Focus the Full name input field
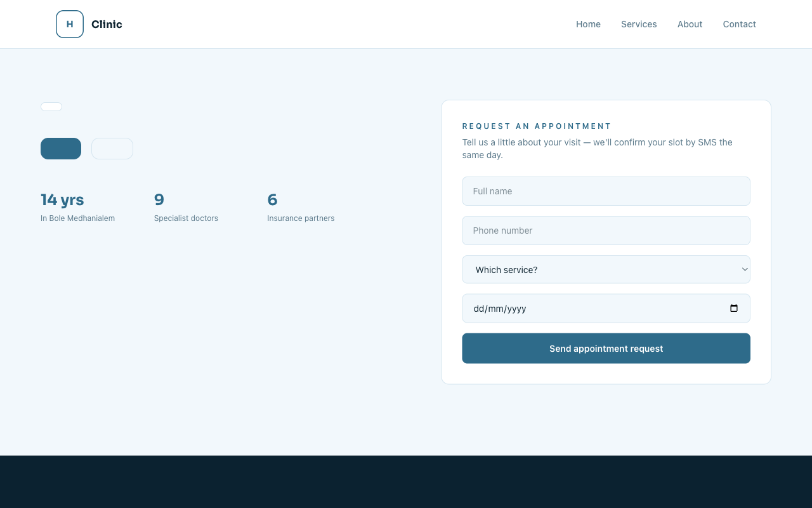This screenshot has height=508, width=812. (x=606, y=191)
